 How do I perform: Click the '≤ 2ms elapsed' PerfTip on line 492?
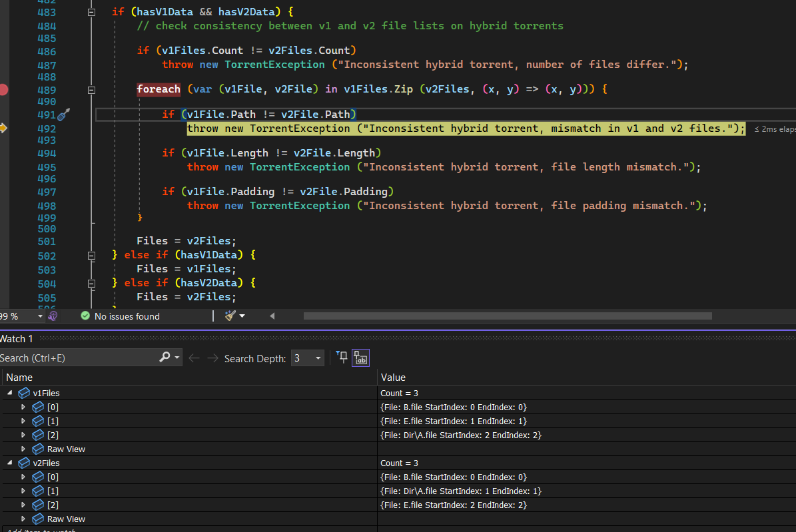tap(775, 129)
